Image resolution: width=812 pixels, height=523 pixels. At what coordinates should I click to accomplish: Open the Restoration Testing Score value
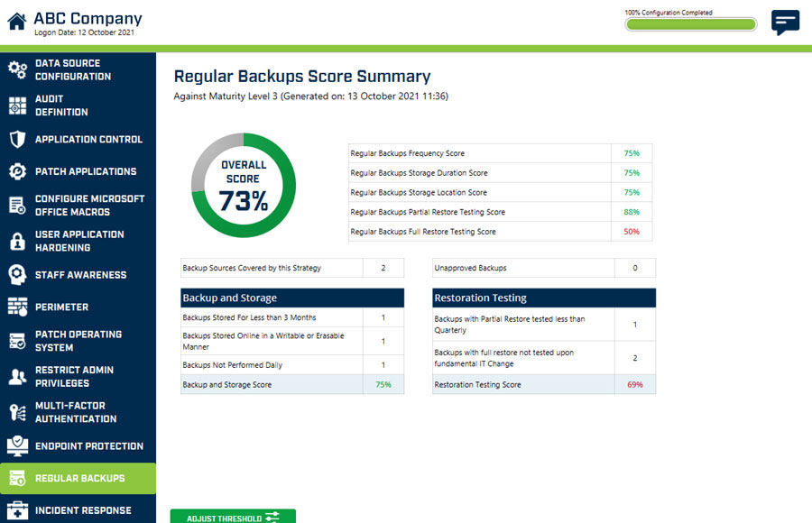point(634,384)
